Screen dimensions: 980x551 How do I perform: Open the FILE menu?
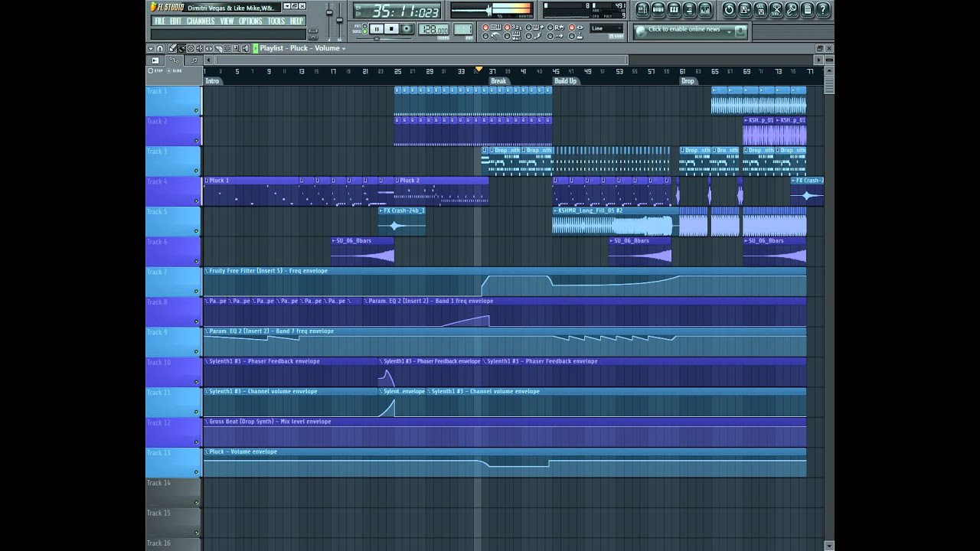160,21
